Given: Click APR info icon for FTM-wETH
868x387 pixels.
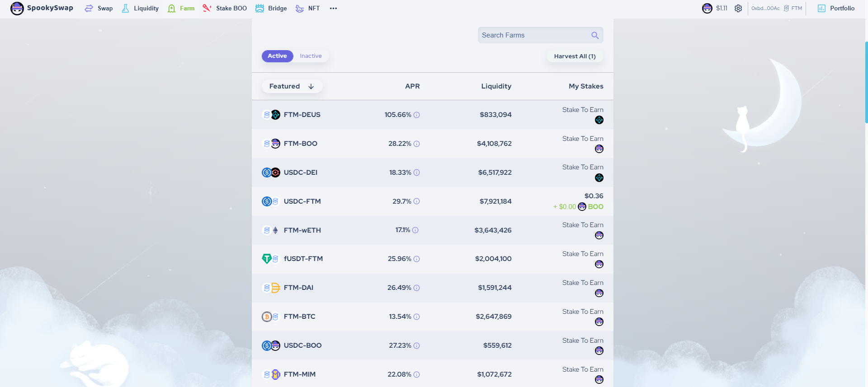Looking at the screenshot, I should tap(415, 230).
